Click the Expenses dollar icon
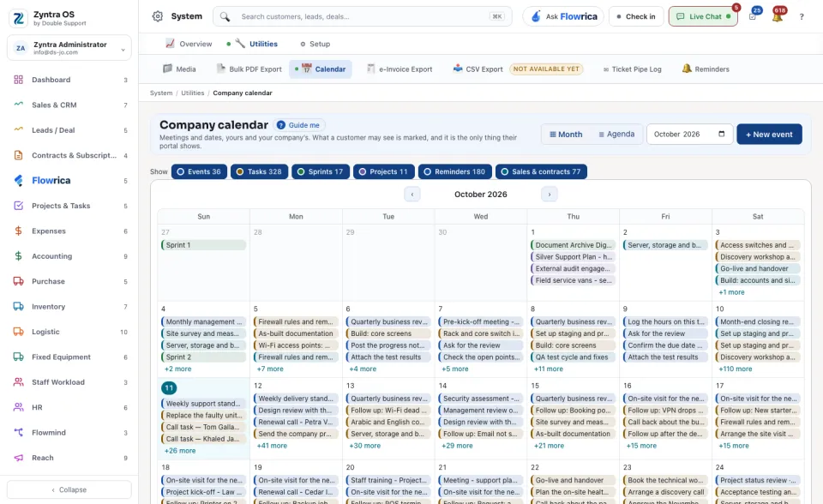This screenshot has height=504, width=823. [x=18, y=231]
